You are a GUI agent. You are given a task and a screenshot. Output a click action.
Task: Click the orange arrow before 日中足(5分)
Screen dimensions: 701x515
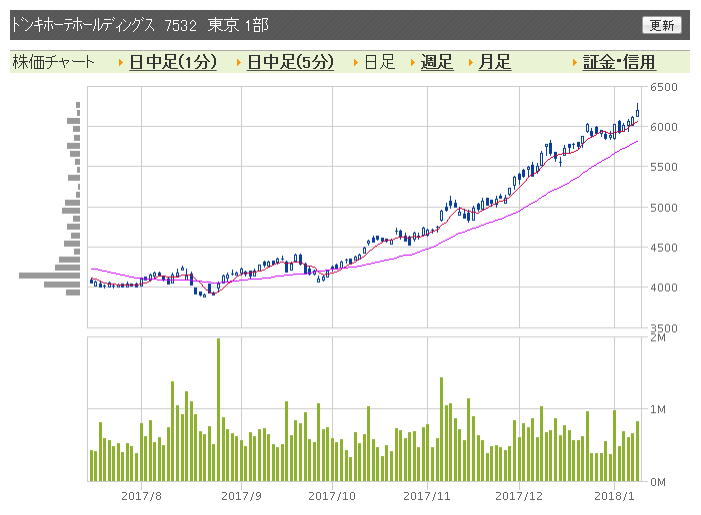[x=239, y=63]
